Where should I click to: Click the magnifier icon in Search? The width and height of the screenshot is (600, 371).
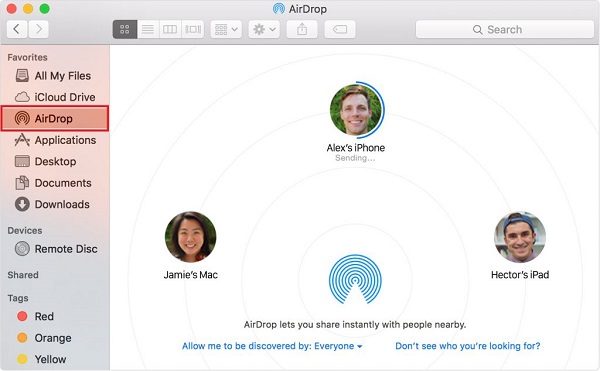[x=478, y=29]
